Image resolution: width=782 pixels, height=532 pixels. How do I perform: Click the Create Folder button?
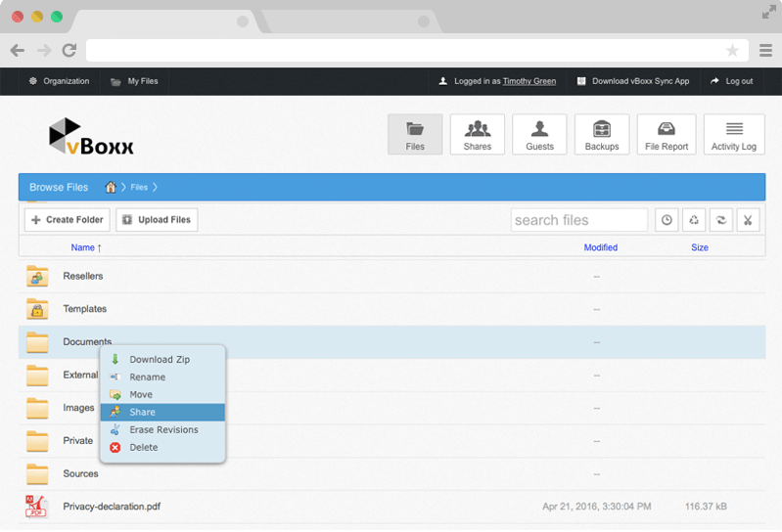coord(67,220)
